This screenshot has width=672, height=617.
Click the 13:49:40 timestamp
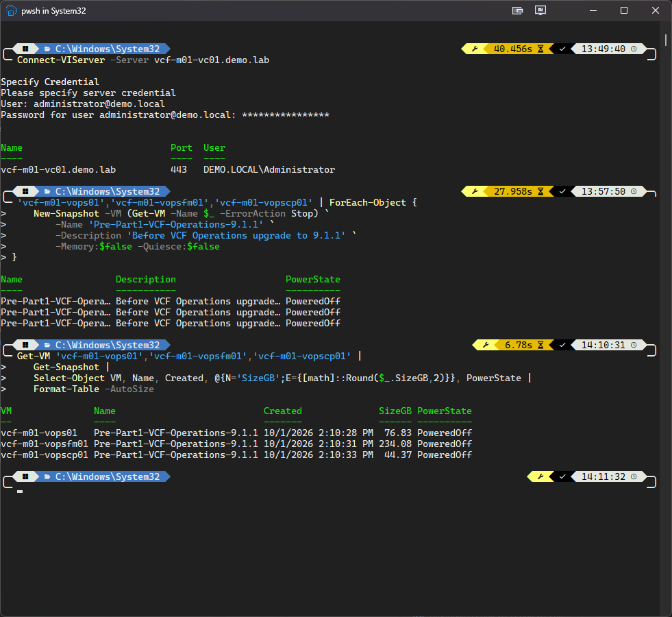[x=603, y=49]
